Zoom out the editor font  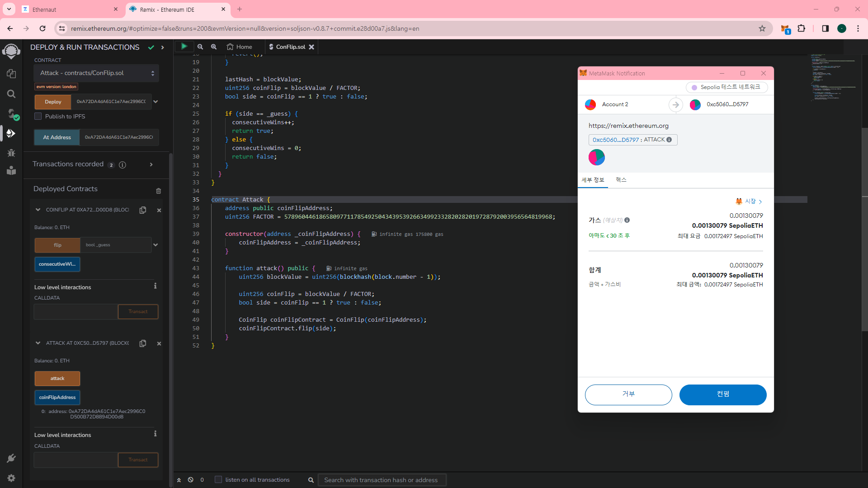pos(200,47)
